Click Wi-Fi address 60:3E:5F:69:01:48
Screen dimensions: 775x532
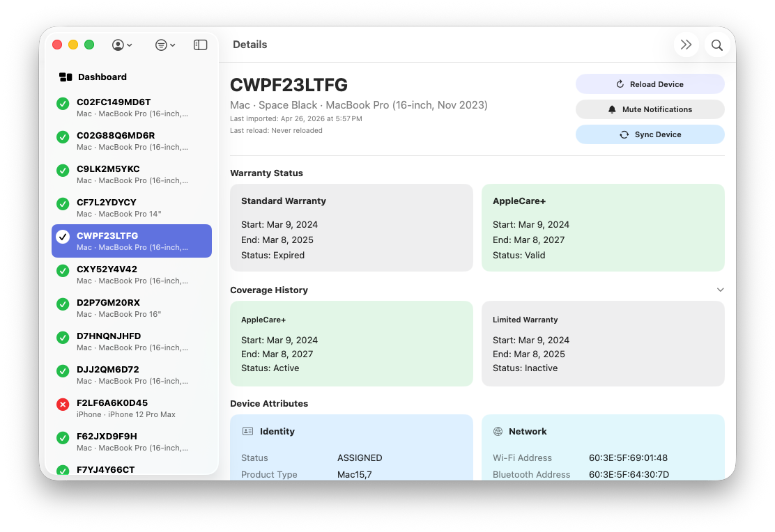pos(628,458)
